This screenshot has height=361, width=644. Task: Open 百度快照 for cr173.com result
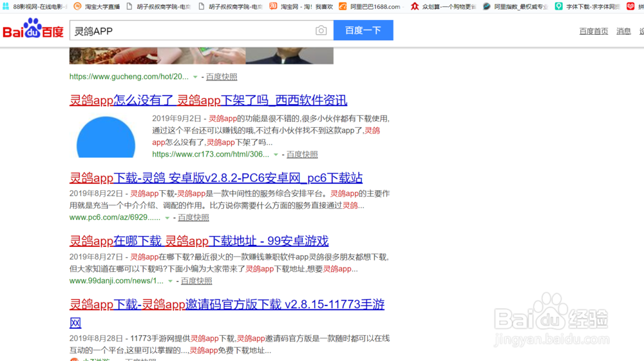[x=302, y=155]
